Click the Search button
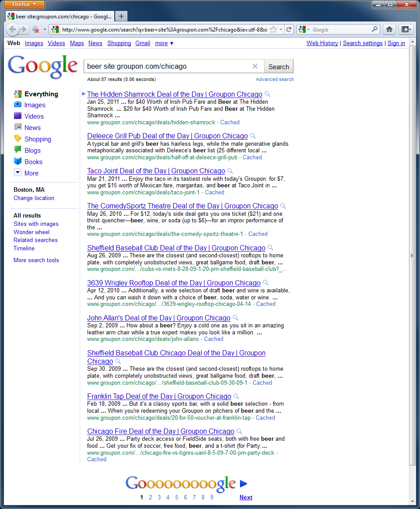 [x=279, y=67]
